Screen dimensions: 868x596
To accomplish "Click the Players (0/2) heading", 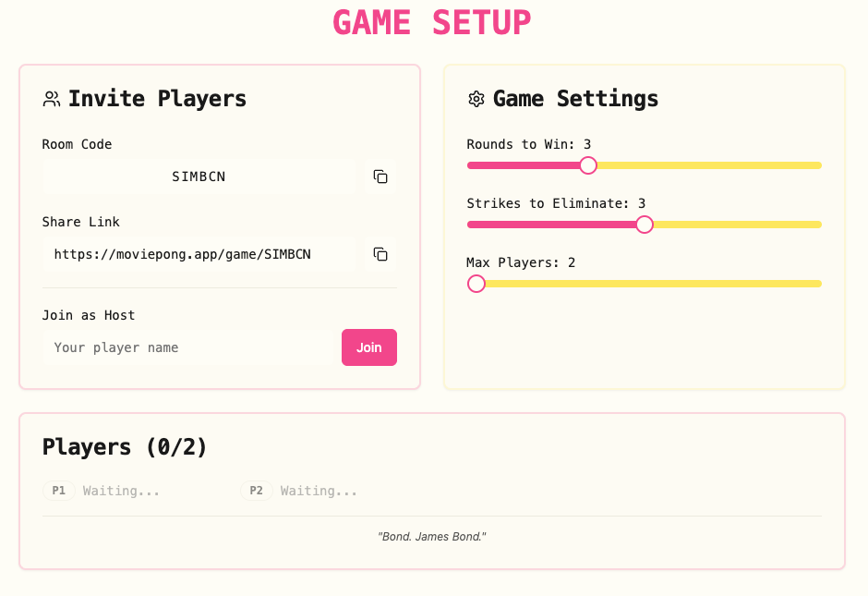I will pos(125,447).
